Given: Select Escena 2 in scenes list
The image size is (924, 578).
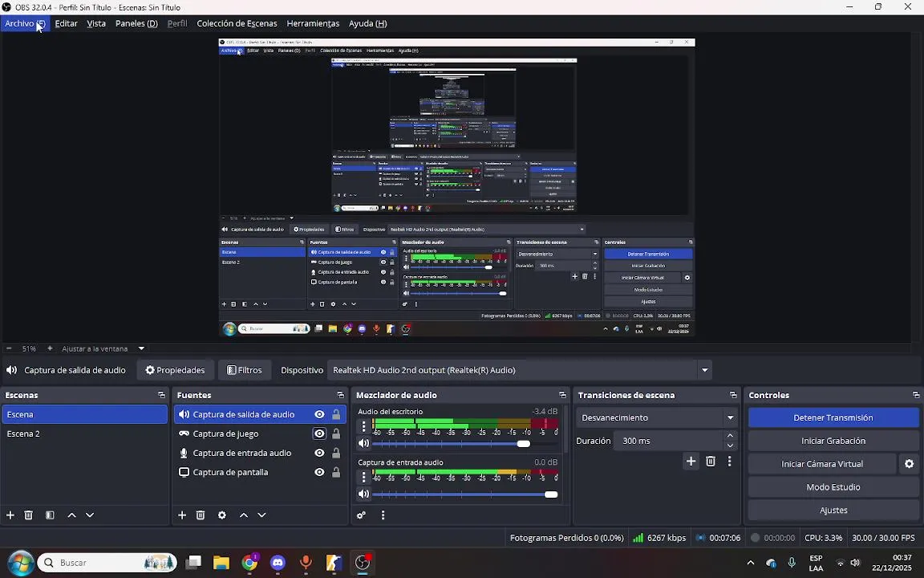Looking at the screenshot, I should pyautogui.click(x=84, y=433).
